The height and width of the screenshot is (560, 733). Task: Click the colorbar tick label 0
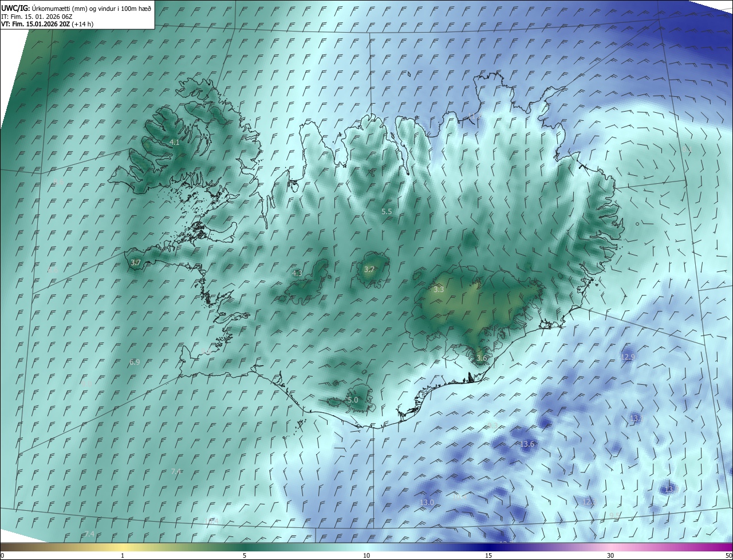[2, 555]
